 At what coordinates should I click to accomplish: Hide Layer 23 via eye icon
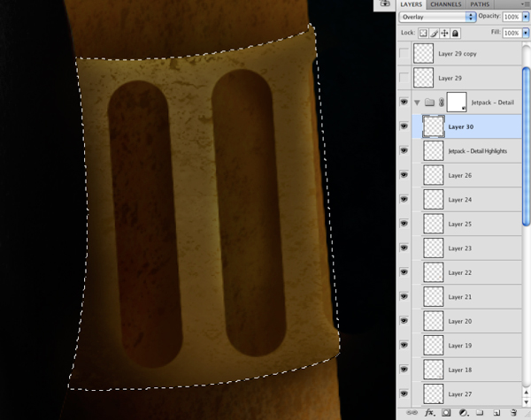404,248
